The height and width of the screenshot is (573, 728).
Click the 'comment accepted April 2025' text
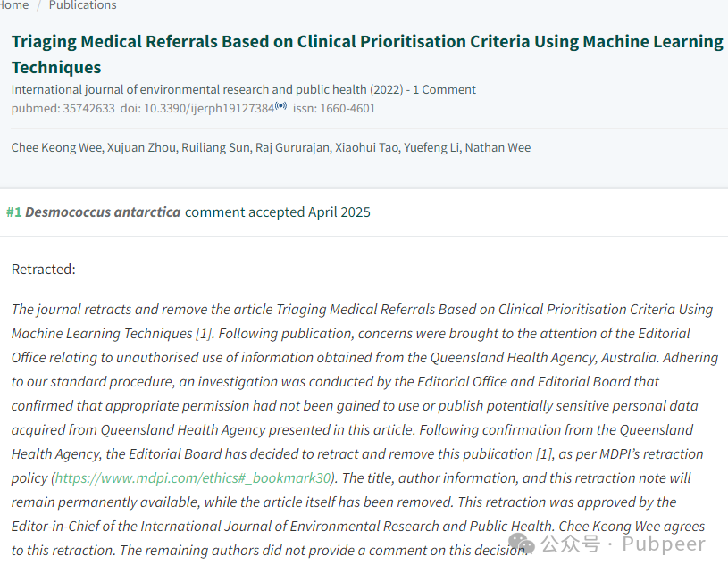click(x=278, y=212)
